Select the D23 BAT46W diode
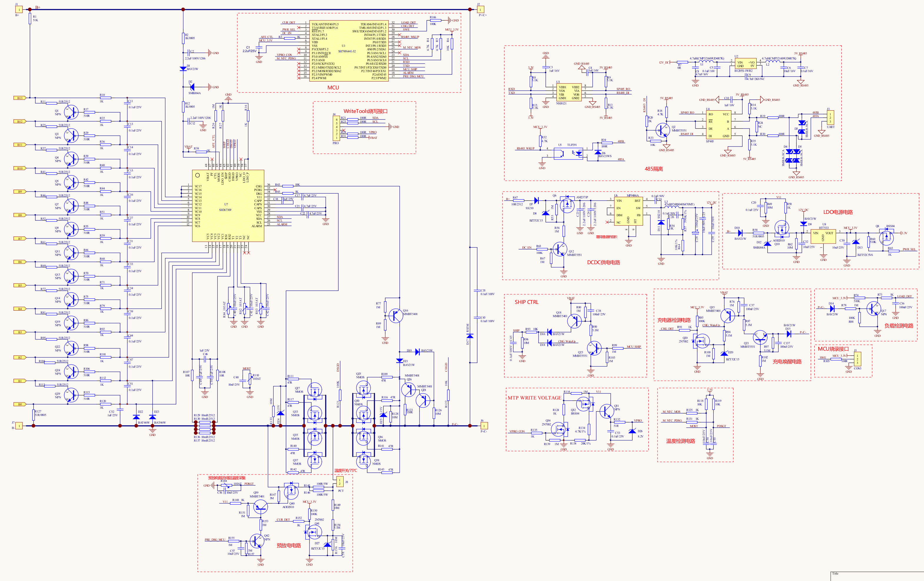The height and width of the screenshot is (581, 924). click(x=153, y=417)
